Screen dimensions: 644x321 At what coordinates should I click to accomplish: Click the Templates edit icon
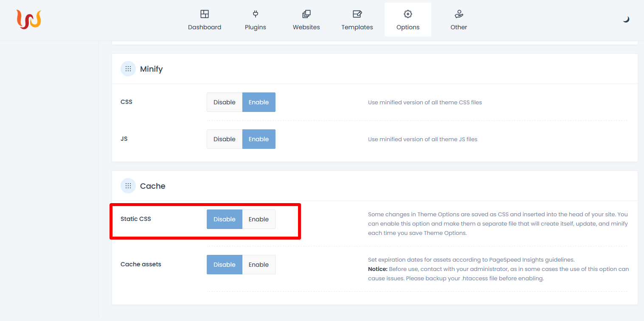point(357,14)
